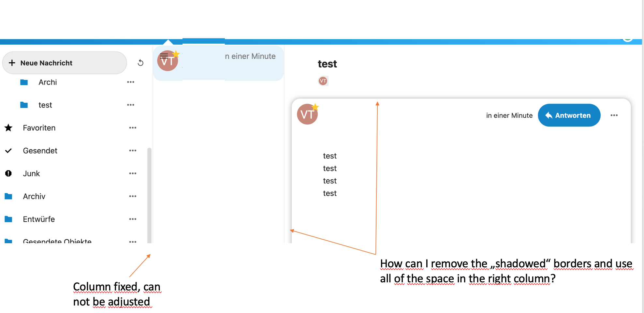This screenshot has height=313, width=644.
Task: Click the Archiv folder icon
Action: pos(8,196)
